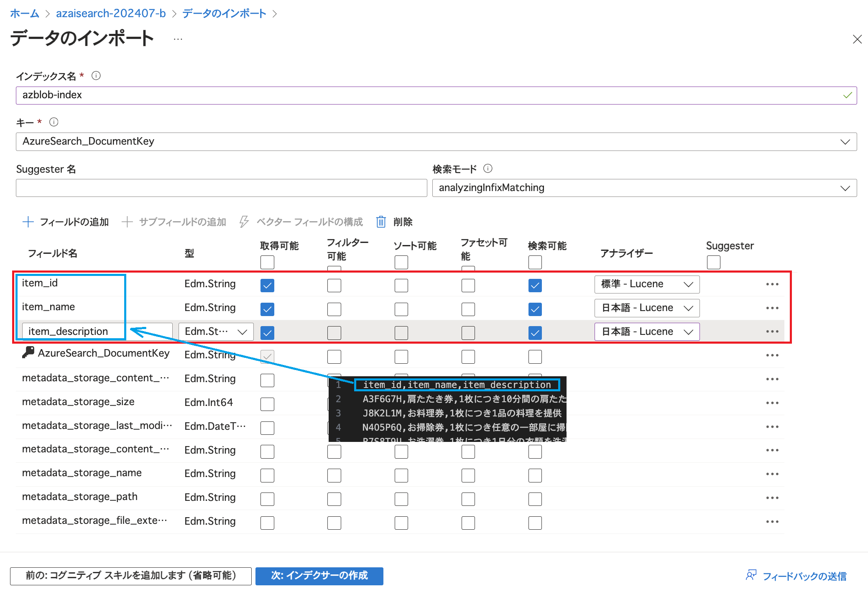Open analyzer dropdown 標準 - Lucene for item_id
The height and width of the screenshot is (592, 868).
coord(647,284)
